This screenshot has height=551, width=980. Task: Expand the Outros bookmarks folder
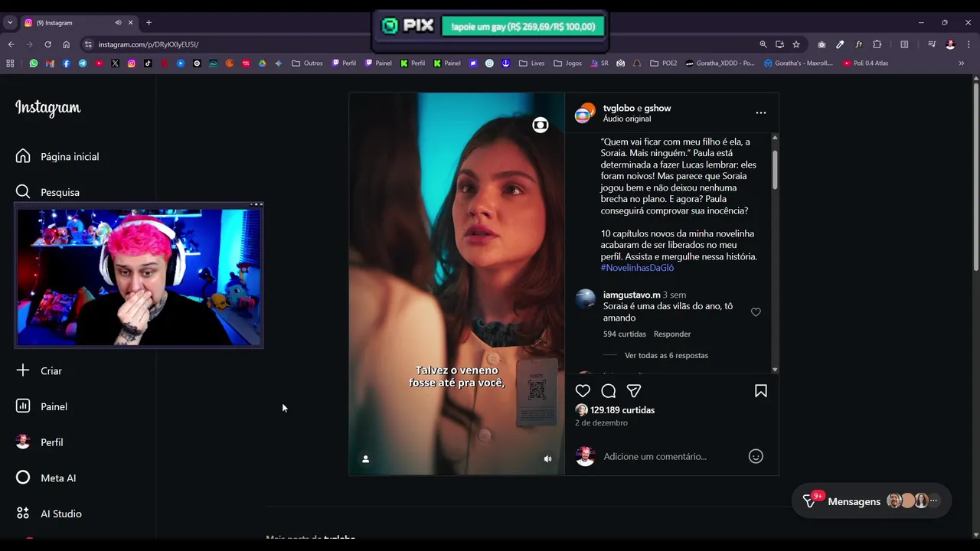(307, 64)
